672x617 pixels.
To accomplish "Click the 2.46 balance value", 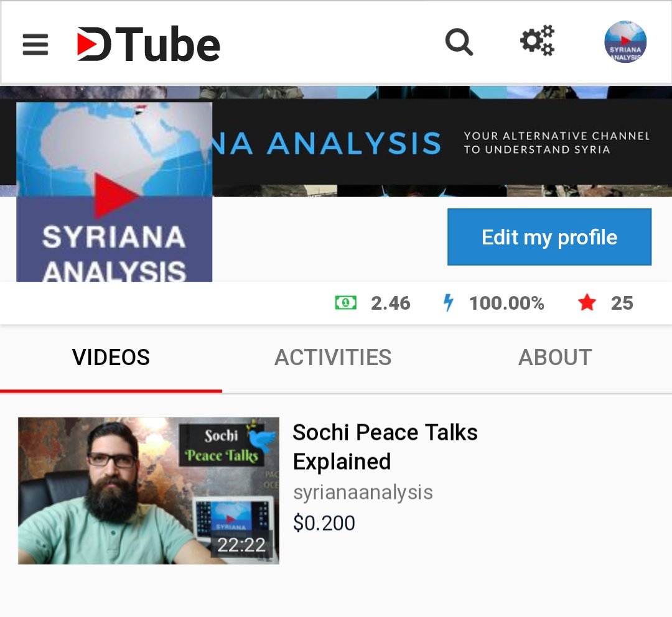I will pos(390,303).
